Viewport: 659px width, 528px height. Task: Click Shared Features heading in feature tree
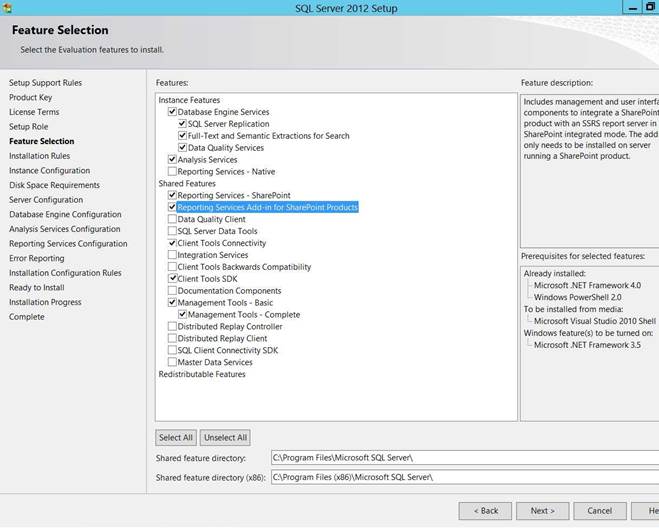(187, 183)
